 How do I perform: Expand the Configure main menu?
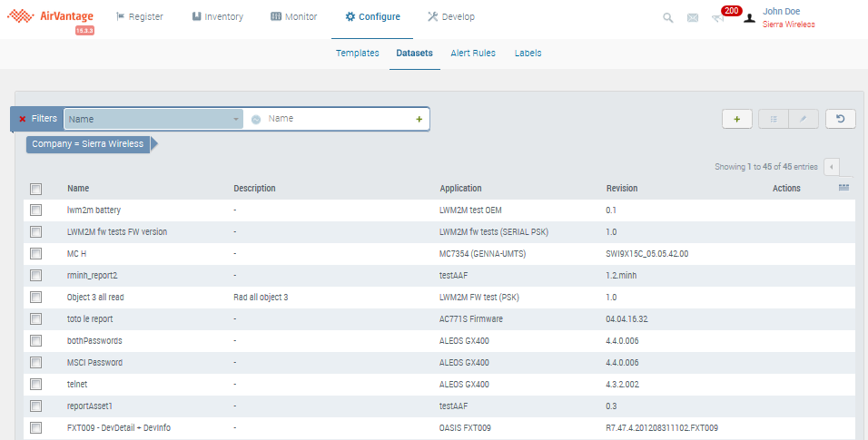coord(372,16)
